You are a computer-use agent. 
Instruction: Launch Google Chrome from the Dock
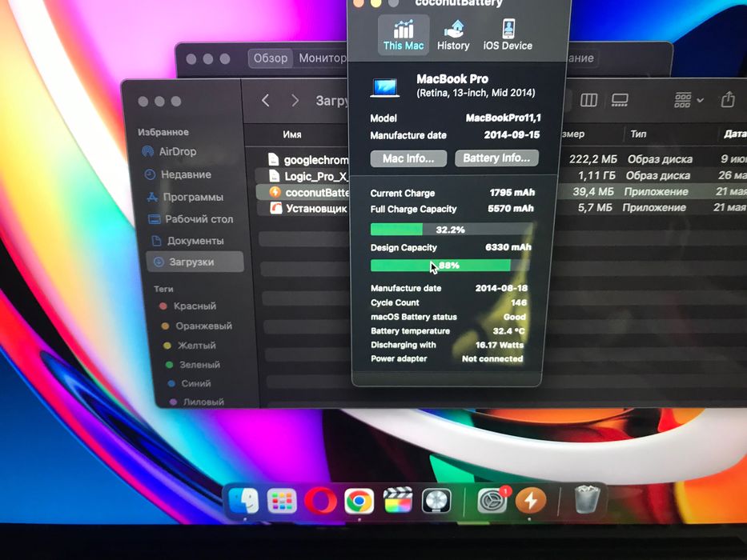[359, 502]
